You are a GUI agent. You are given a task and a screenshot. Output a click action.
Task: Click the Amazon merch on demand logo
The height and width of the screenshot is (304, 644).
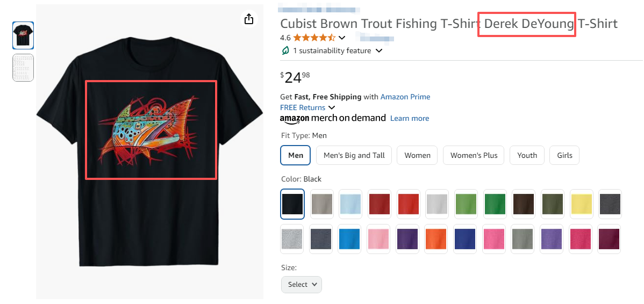[333, 118]
